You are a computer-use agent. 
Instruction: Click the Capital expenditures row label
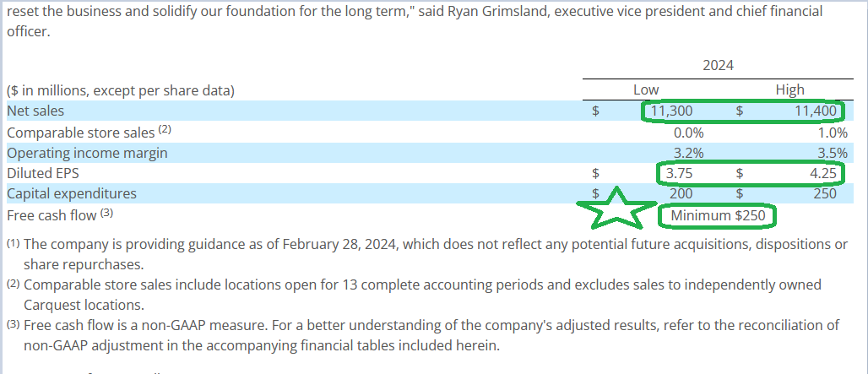72,194
